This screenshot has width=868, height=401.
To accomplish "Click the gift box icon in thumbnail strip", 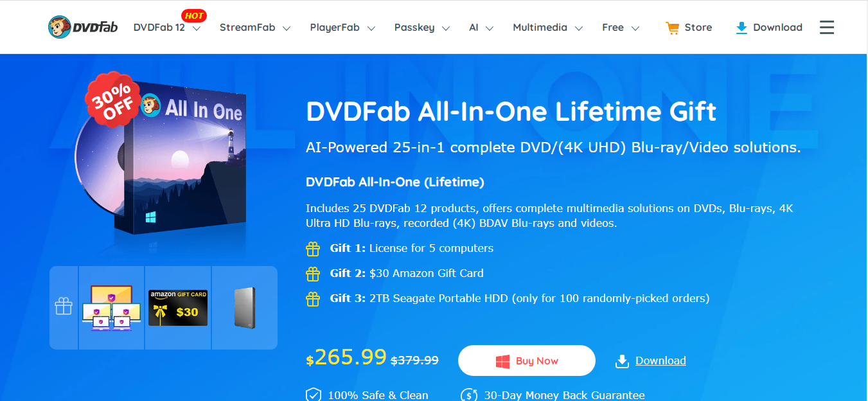I will tap(64, 307).
